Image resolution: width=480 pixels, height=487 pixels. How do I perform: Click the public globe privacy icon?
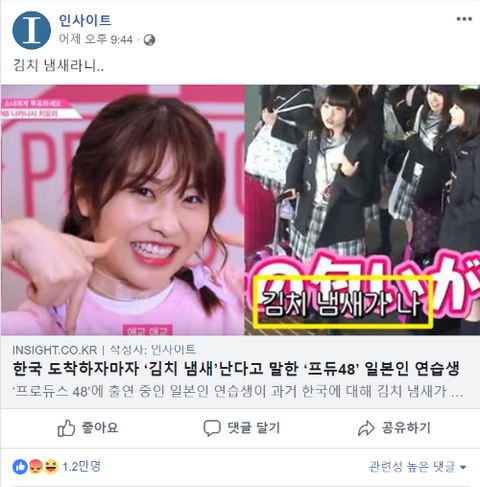click(149, 40)
